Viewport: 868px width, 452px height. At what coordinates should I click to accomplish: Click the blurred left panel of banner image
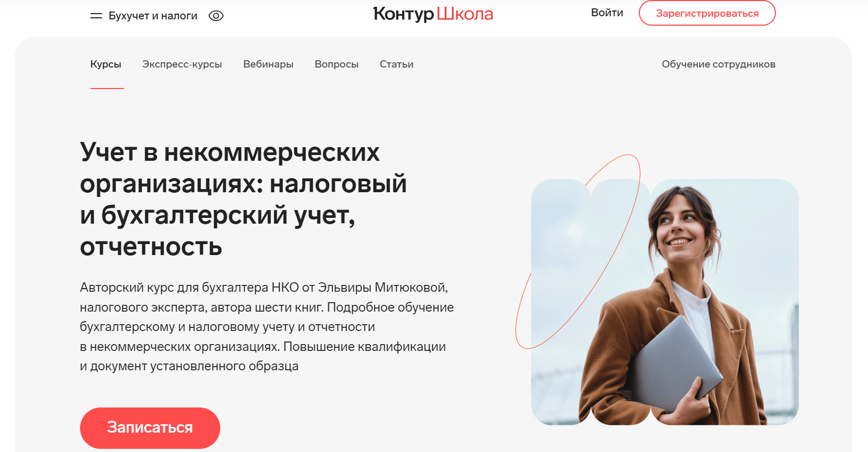(560, 302)
